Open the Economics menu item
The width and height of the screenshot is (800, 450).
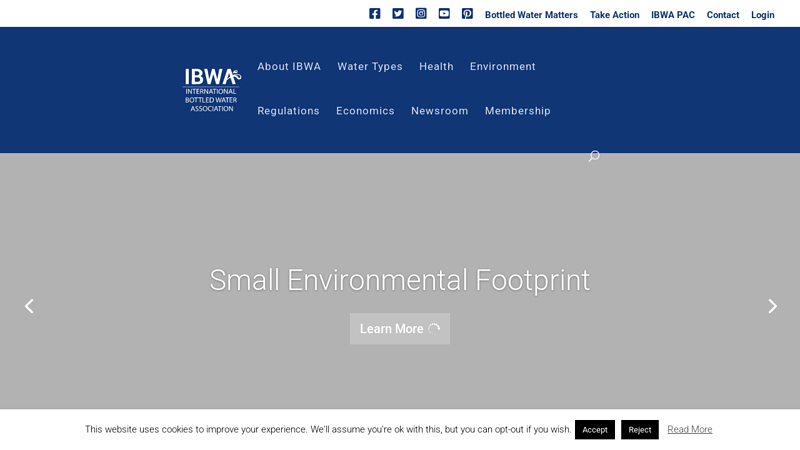coord(365,111)
